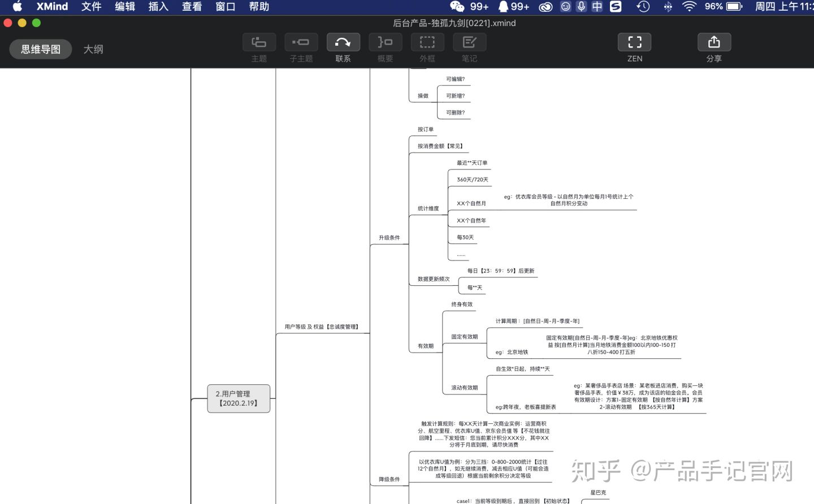Collapse the 降级条件 branch
The height and width of the screenshot is (504, 814).
click(x=389, y=479)
